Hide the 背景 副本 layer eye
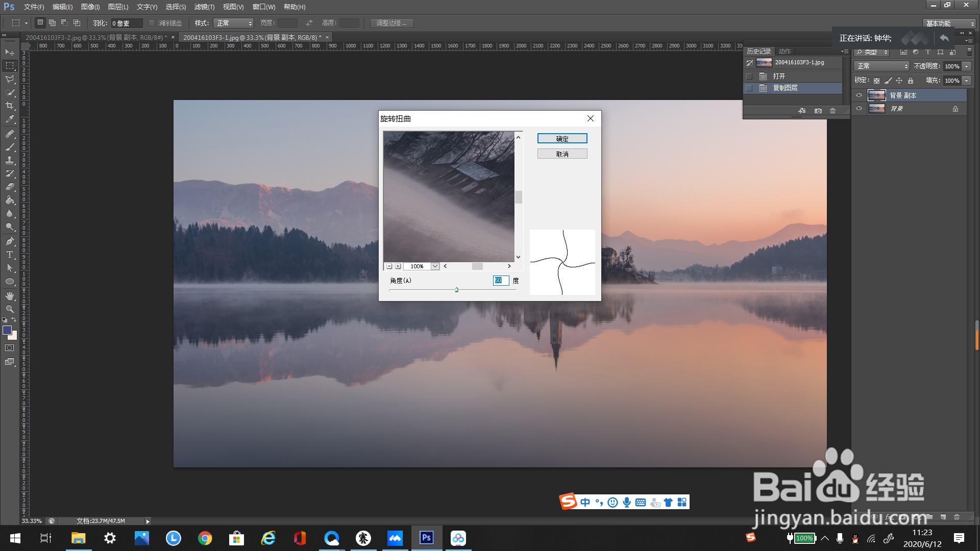The height and width of the screenshot is (551, 980). click(859, 95)
